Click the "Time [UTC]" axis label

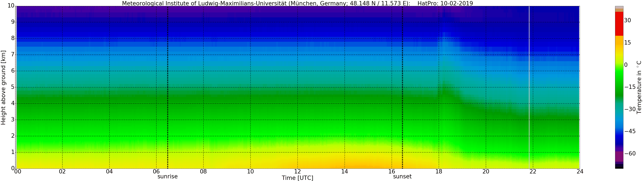tap(297, 178)
